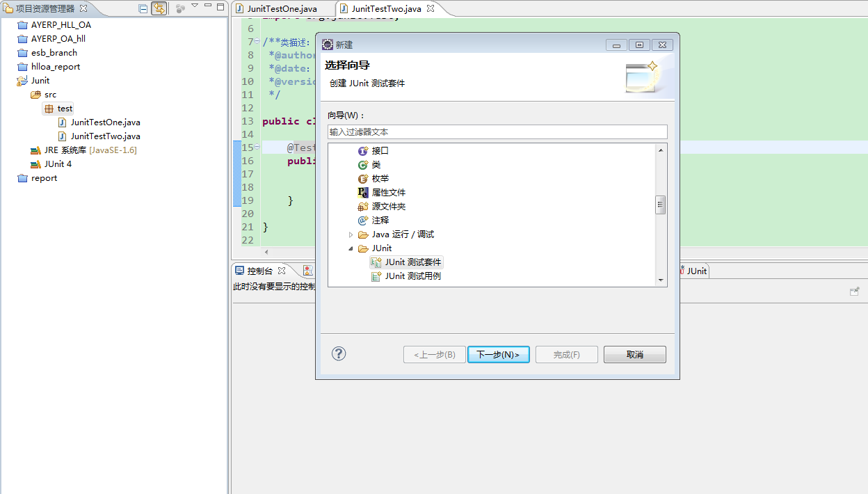Select the JRE system library icon

[35, 150]
